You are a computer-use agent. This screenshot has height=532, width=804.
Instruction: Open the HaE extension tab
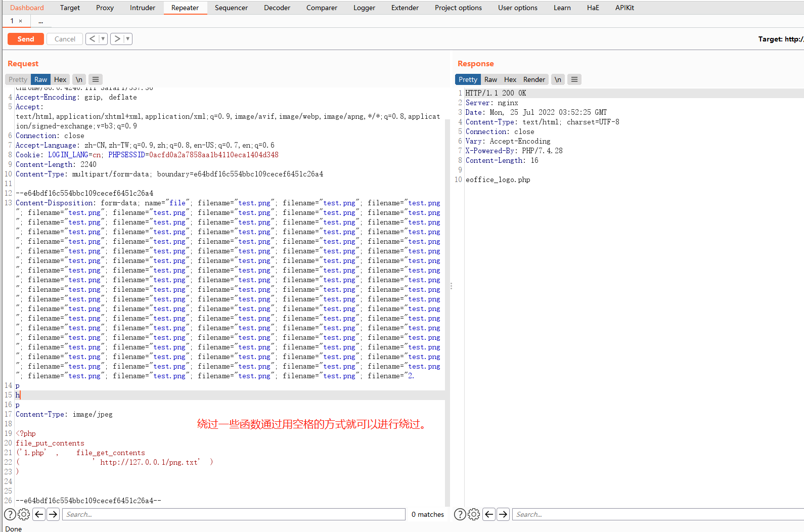pos(593,8)
